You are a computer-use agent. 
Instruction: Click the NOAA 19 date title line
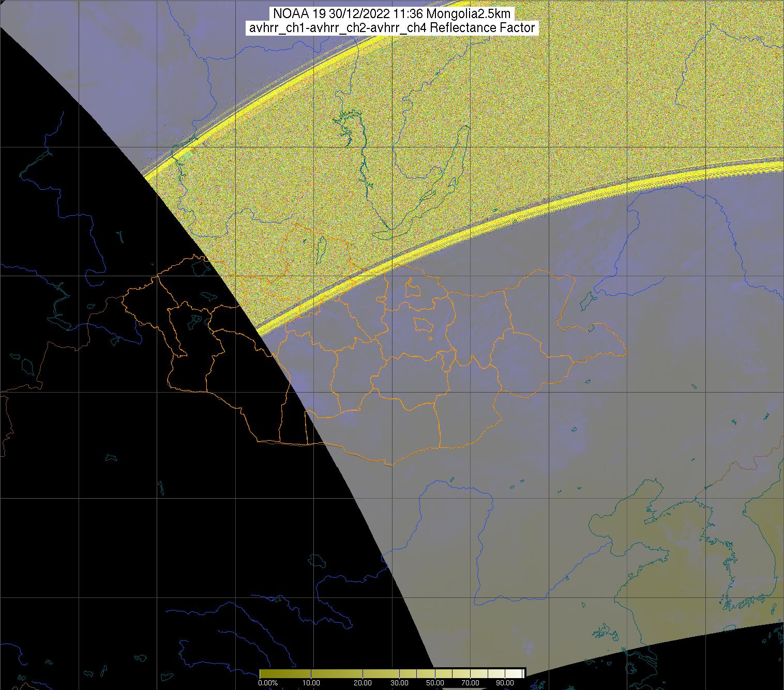pyautogui.click(x=391, y=14)
